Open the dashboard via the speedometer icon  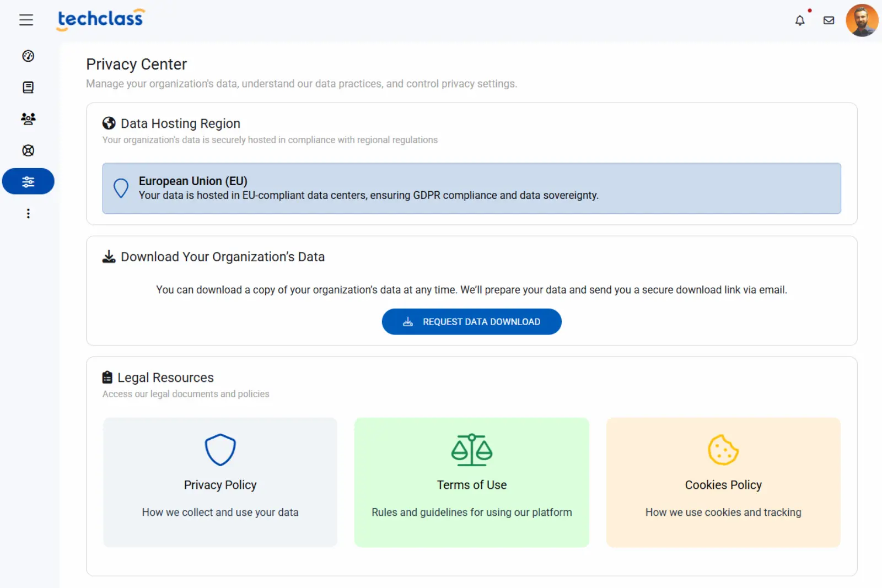28,56
